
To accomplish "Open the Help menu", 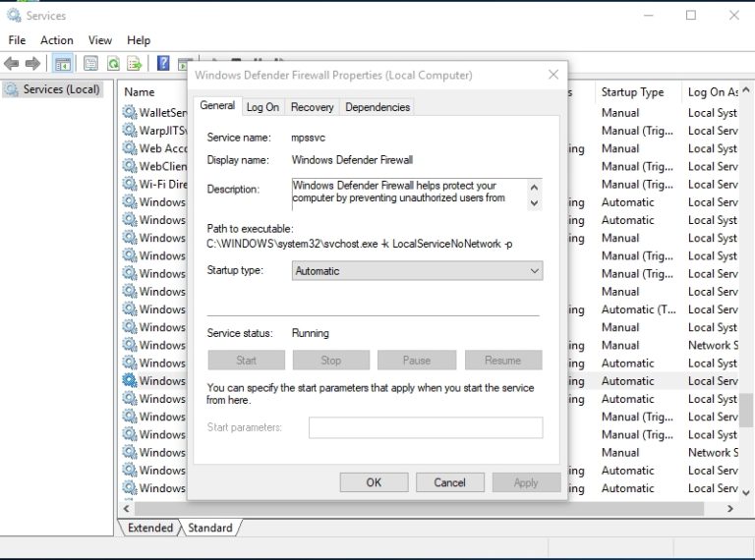I will coord(139,40).
